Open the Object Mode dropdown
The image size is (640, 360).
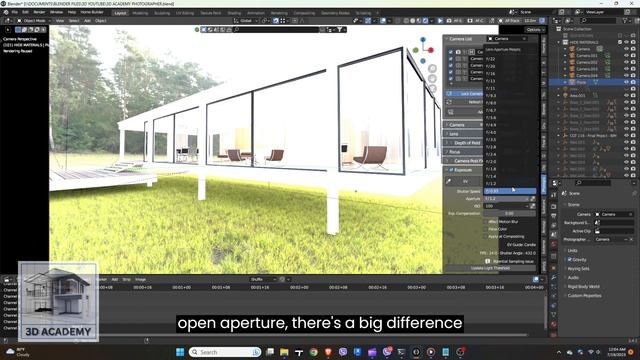coord(34,20)
